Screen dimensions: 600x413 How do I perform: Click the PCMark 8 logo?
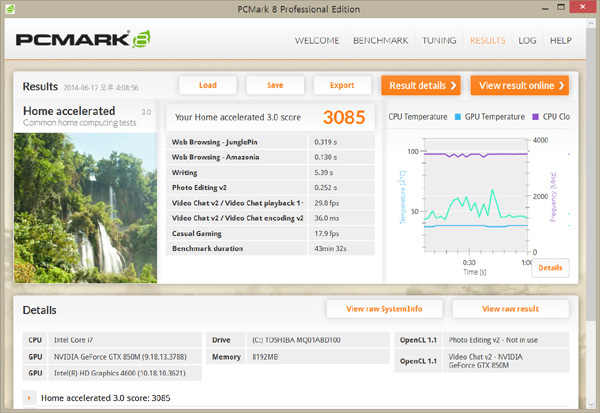[83, 39]
